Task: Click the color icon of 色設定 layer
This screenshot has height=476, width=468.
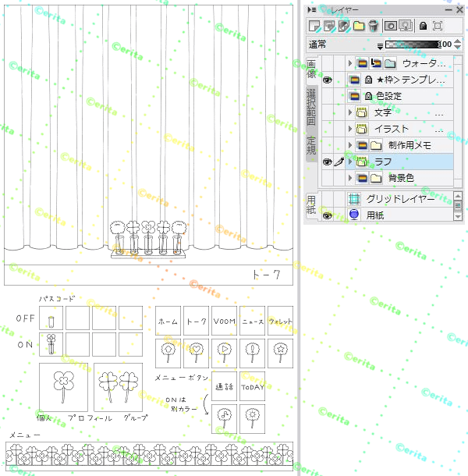Action: point(354,96)
